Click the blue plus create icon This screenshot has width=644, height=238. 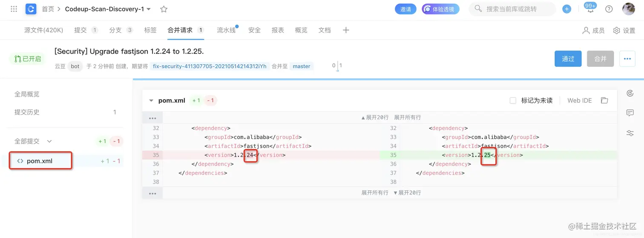pyautogui.click(x=566, y=9)
